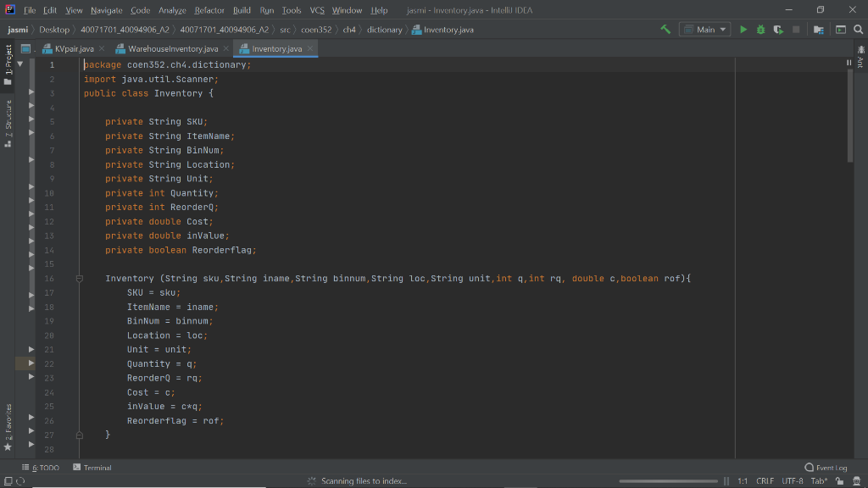Click the fold end marker at line 27
Viewport: 868px width, 488px height.
pyautogui.click(x=79, y=435)
